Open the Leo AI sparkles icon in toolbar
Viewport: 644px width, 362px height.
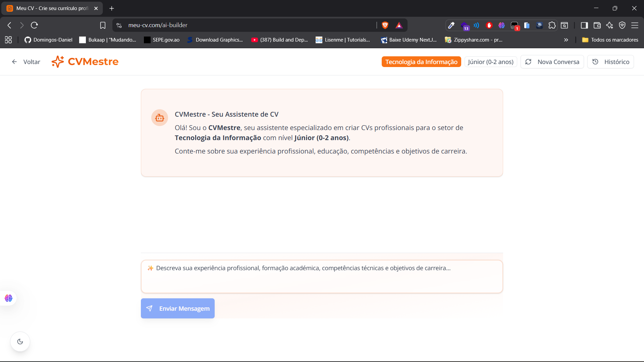click(x=609, y=25)
